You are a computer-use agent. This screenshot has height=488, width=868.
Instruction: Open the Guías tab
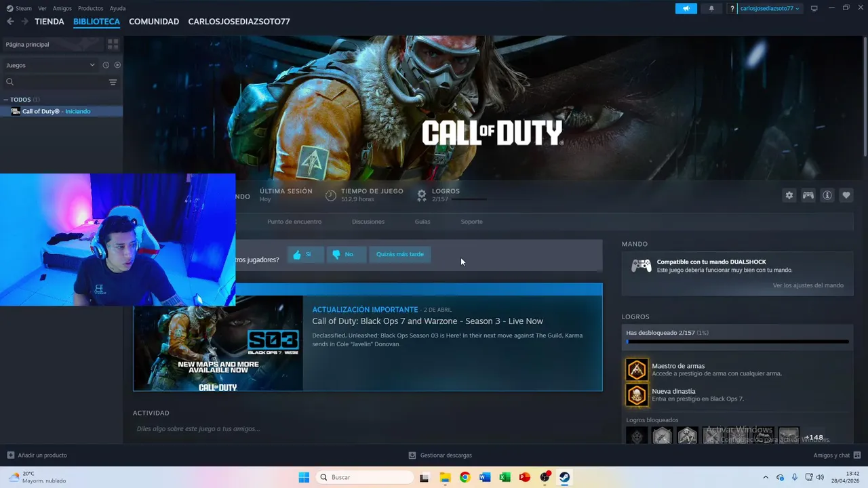click(x=422, y=222)
